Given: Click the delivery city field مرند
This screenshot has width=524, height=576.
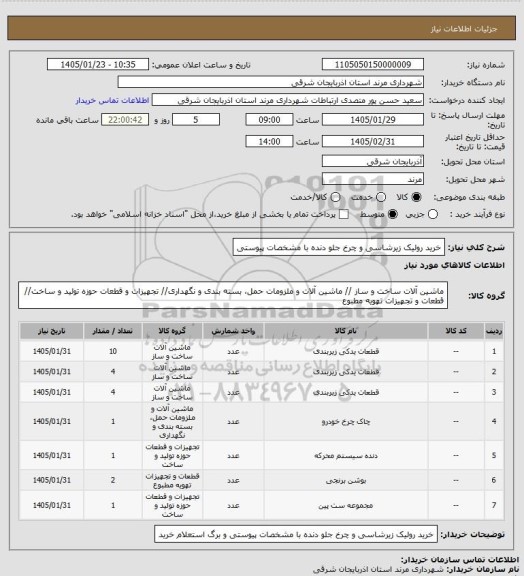Looking at the screenshot, I should 373,179.
